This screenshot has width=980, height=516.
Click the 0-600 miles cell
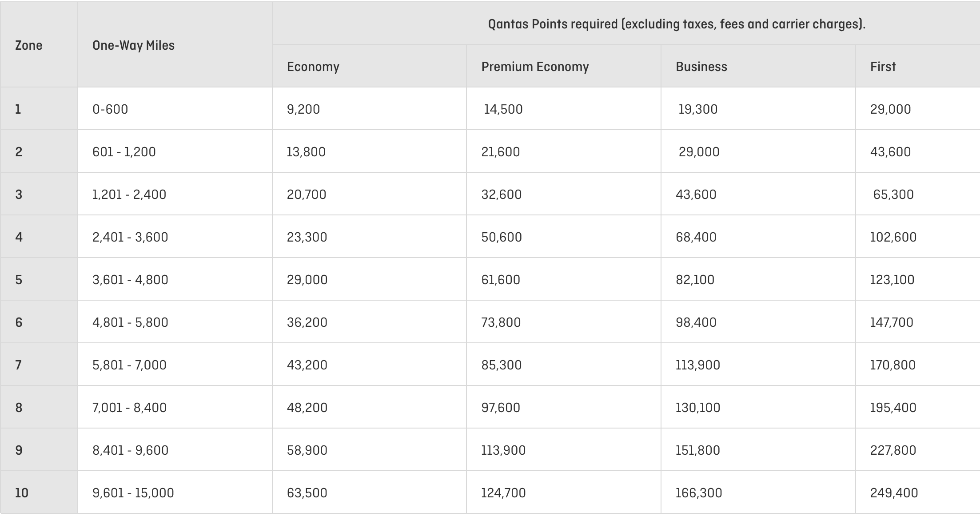click(x=110, y=109)
